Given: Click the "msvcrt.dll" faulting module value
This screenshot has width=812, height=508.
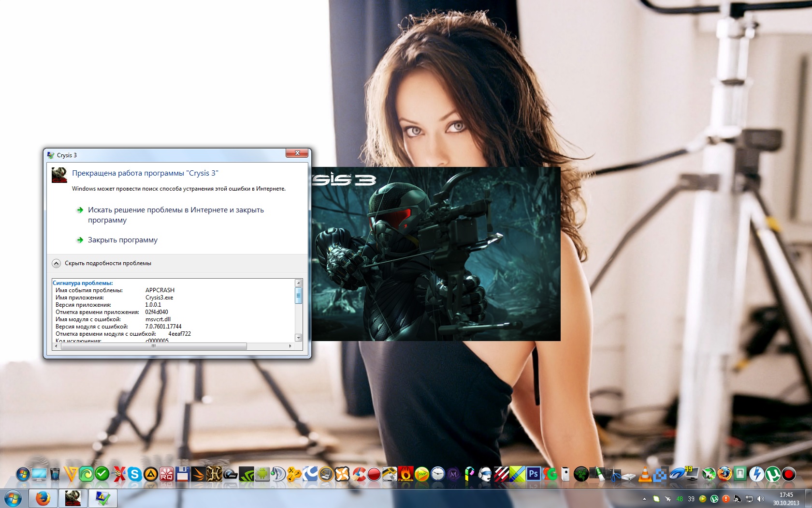Looking at the screenshot, I should tap(158, 319).
